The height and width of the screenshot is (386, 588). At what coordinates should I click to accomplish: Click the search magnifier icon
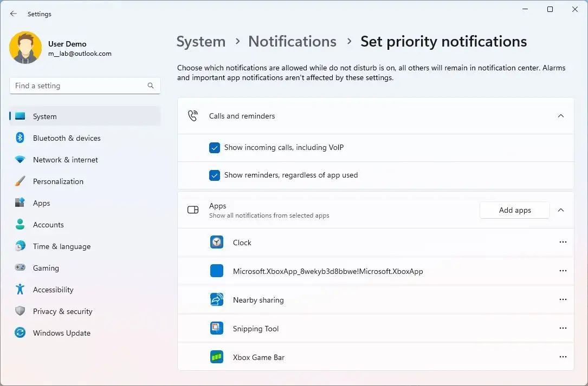151,86
